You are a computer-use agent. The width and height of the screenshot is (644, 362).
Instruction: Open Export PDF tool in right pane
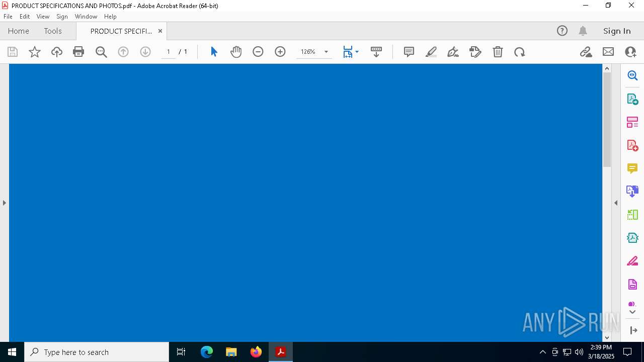click(x=632, y=99)
